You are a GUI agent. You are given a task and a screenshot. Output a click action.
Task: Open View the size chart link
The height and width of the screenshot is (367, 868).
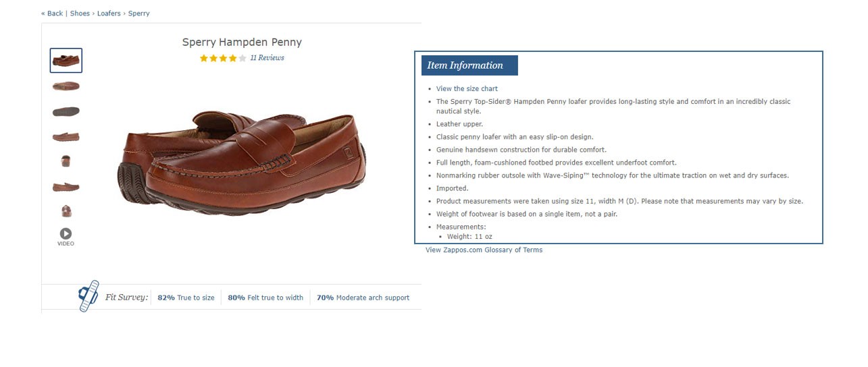coord(467,89)
